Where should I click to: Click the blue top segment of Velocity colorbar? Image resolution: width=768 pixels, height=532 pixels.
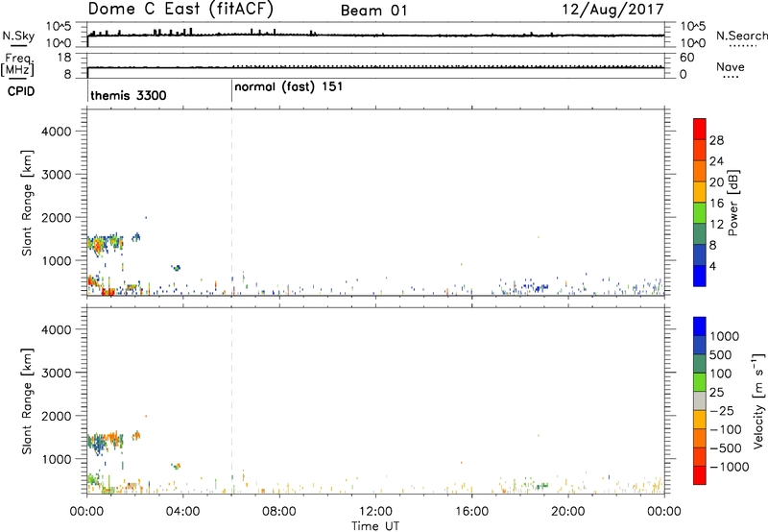click(x=700, y=326)
